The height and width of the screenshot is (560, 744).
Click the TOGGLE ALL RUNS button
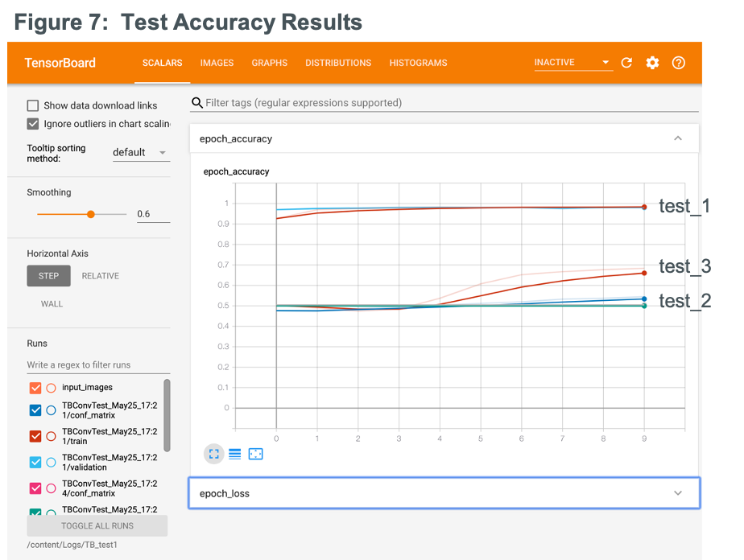(x=97, y=525)
